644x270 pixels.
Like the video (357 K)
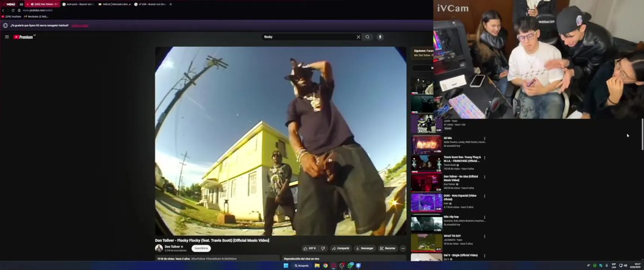310,248
